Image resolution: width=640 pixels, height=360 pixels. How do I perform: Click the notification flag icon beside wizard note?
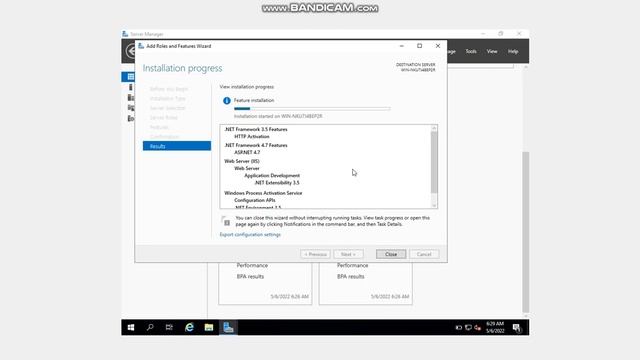[x=226, y=221]
